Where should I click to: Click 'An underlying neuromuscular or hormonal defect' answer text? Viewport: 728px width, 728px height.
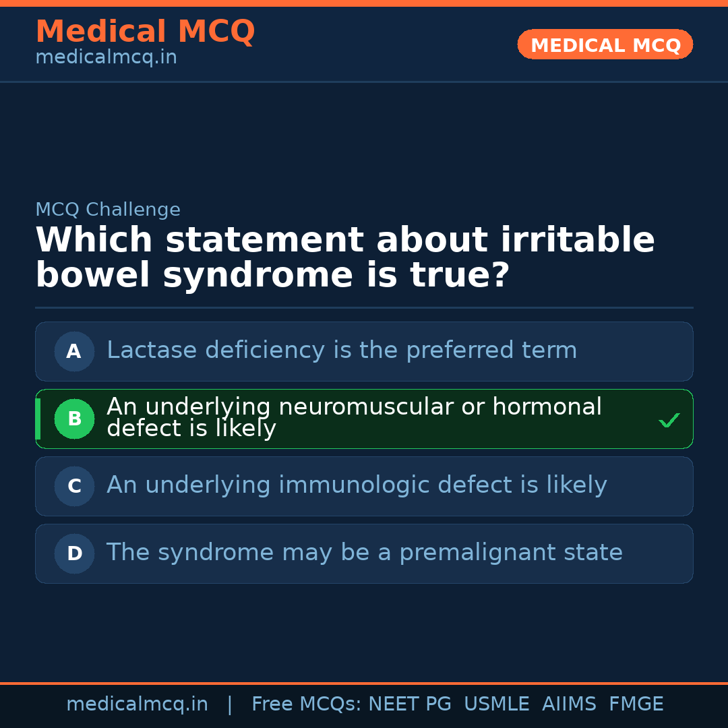point(354,417)
